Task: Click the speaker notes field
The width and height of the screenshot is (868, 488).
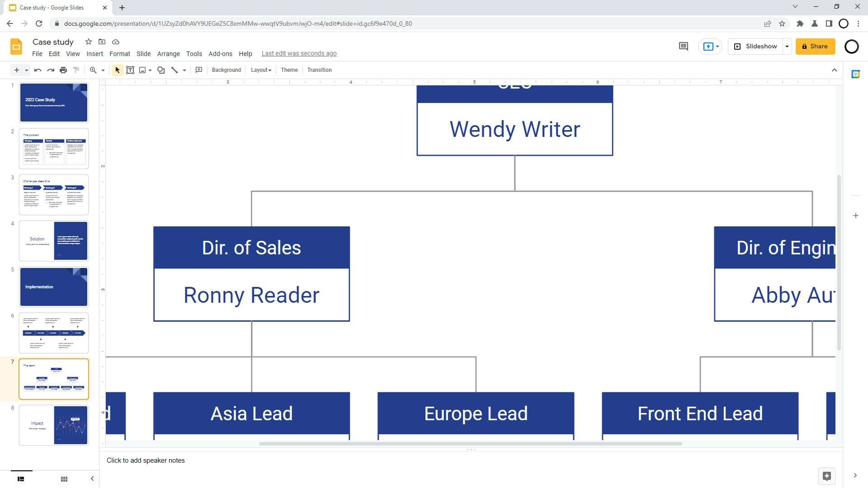Action: (x=470, y=460)
